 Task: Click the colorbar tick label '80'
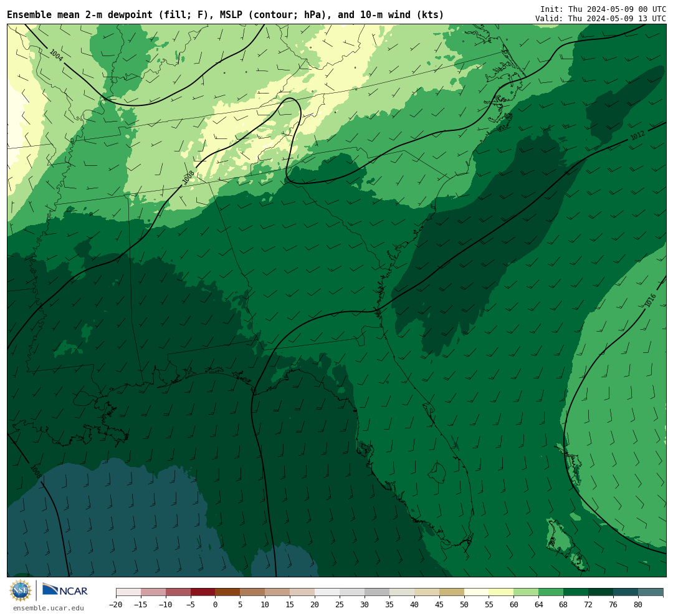point(638,604)
